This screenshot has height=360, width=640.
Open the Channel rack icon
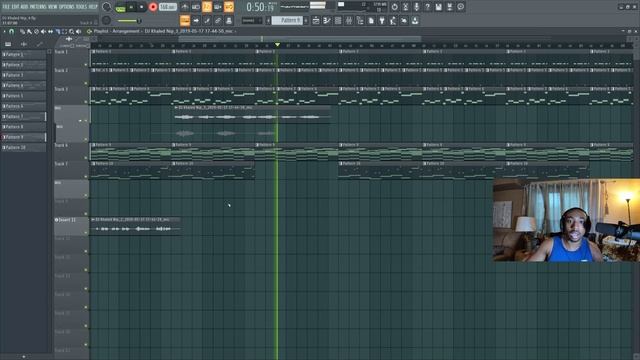(338, 20)
